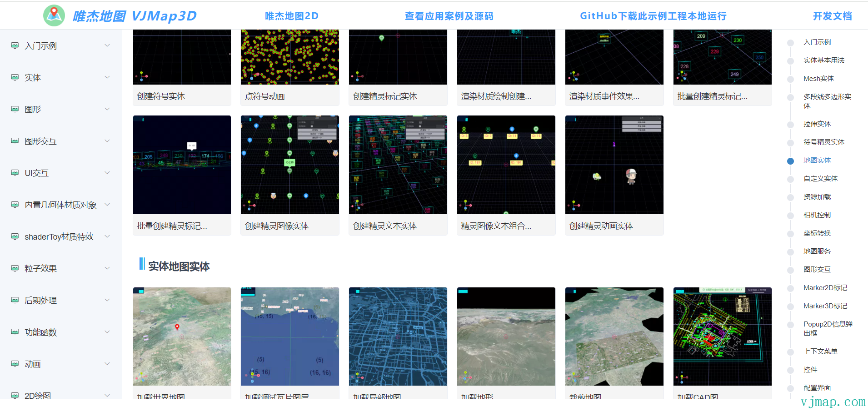Click the shaderToy材质特效 category icon
Viewport: 868px width, 412px height.
coord(15,236)
